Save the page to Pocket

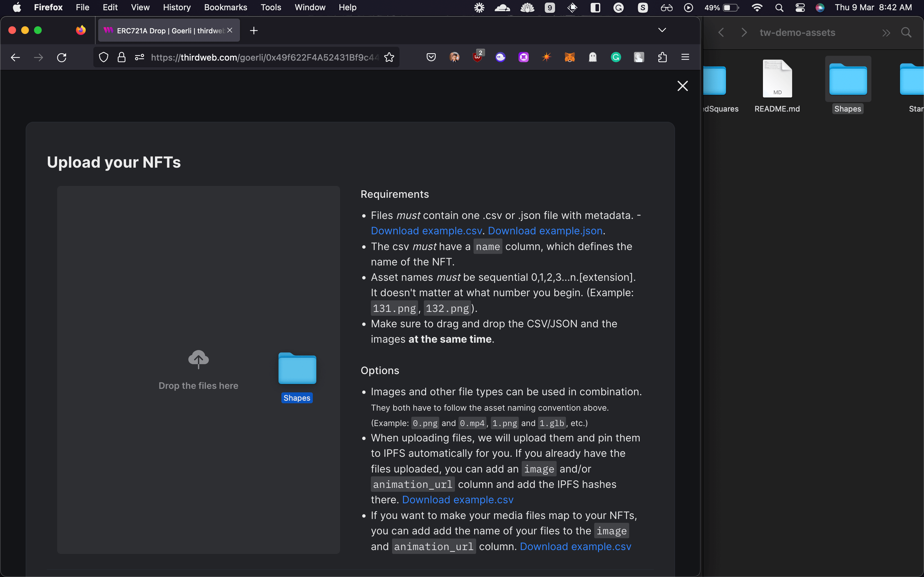pos(431,57)
